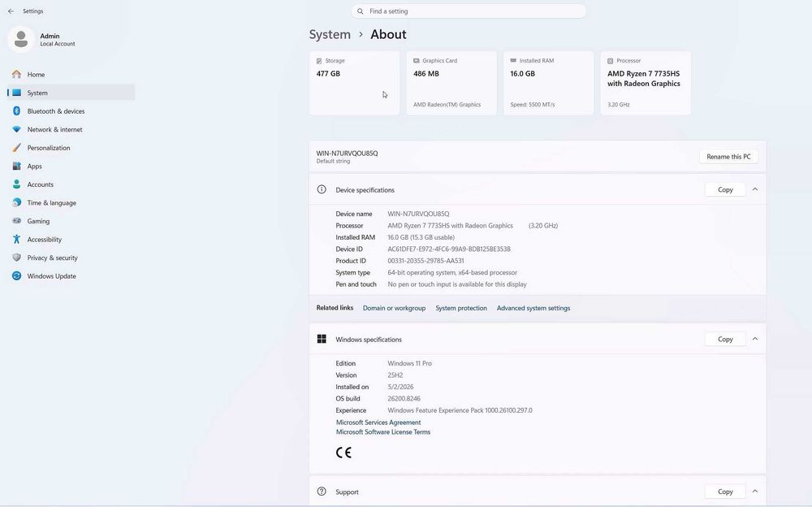
Task: Click the Graphics Card icon
Action: (417, 61)
